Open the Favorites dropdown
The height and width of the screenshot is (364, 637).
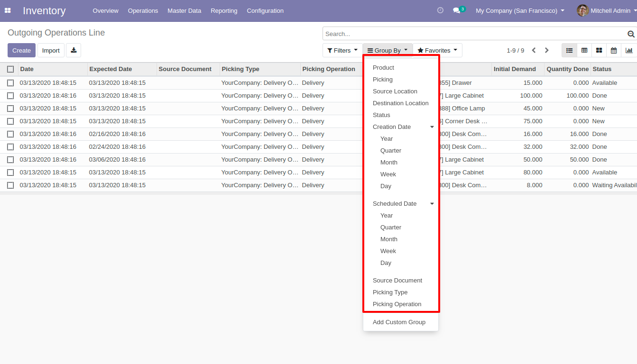(437, 50)
